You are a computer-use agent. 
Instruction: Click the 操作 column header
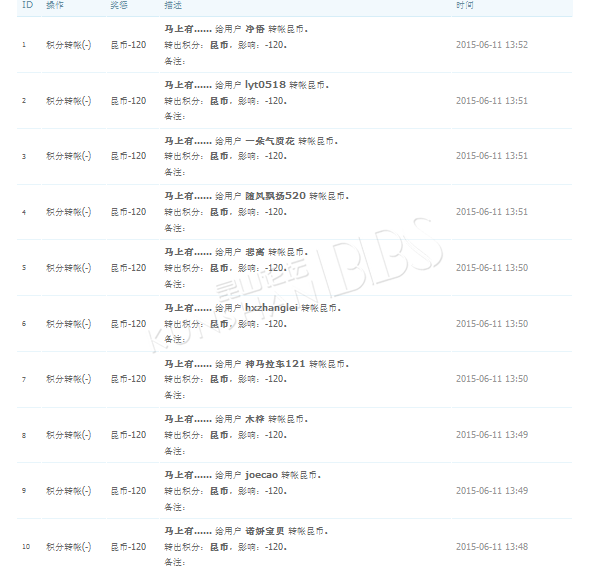55,5
